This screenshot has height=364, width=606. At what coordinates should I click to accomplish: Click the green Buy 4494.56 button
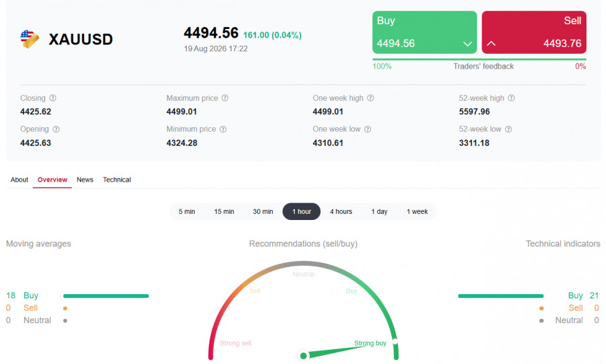click(424, 32)
